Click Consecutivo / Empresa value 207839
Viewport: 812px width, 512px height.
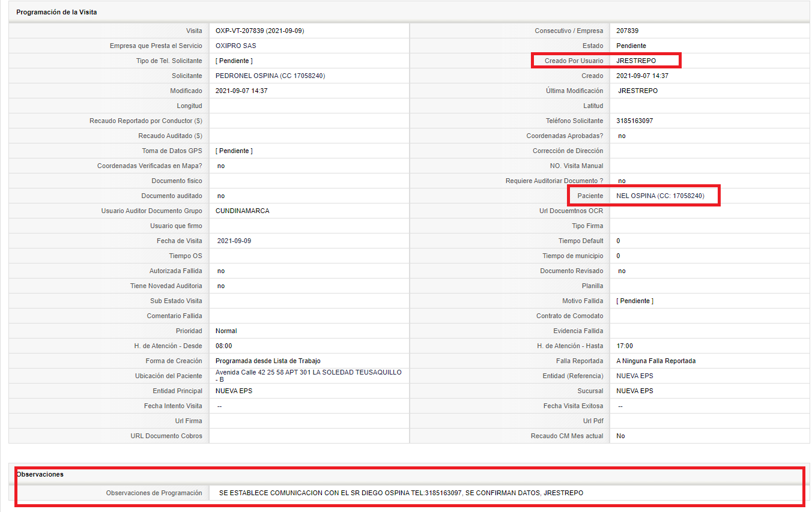pyautogui.click(x=628, y=31)
